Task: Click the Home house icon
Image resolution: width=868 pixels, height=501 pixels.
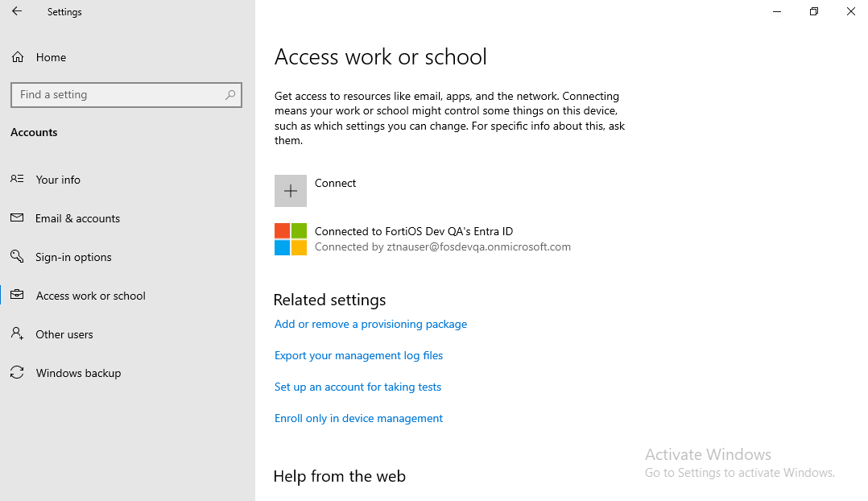Action: 17,57
